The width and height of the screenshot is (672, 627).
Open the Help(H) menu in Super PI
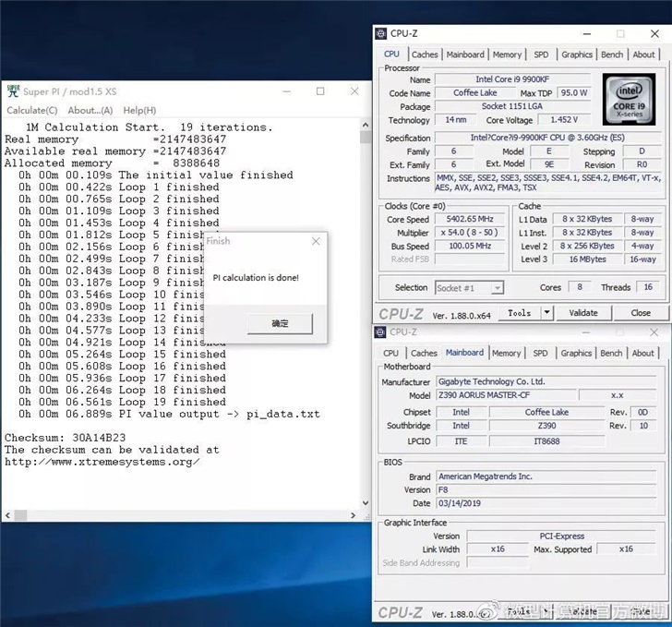point(139,110)
